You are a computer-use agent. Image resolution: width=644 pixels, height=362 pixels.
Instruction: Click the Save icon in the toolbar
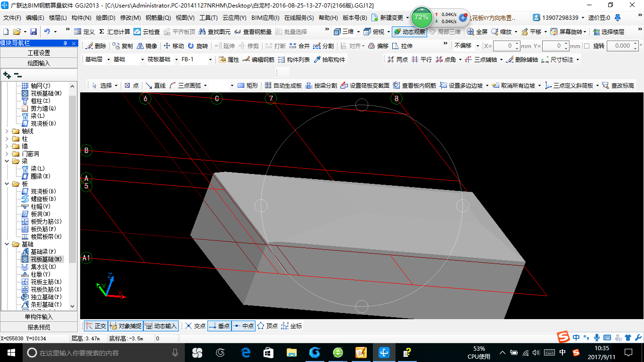pyautogui.click(x=33, y=32)
